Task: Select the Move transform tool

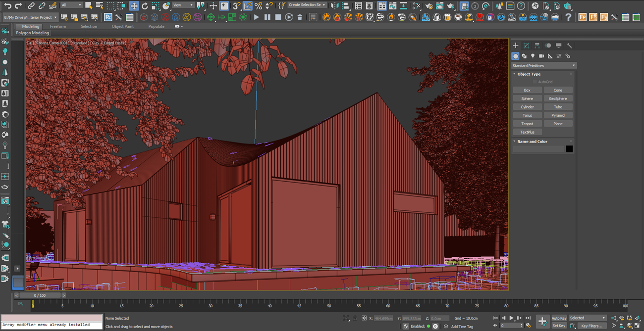Action: tap(134, 6)
